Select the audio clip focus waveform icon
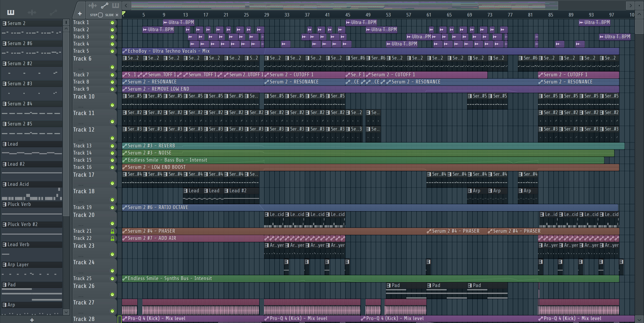Image resolution: width=644 pixels, height=323 pixels. (93, 5)
